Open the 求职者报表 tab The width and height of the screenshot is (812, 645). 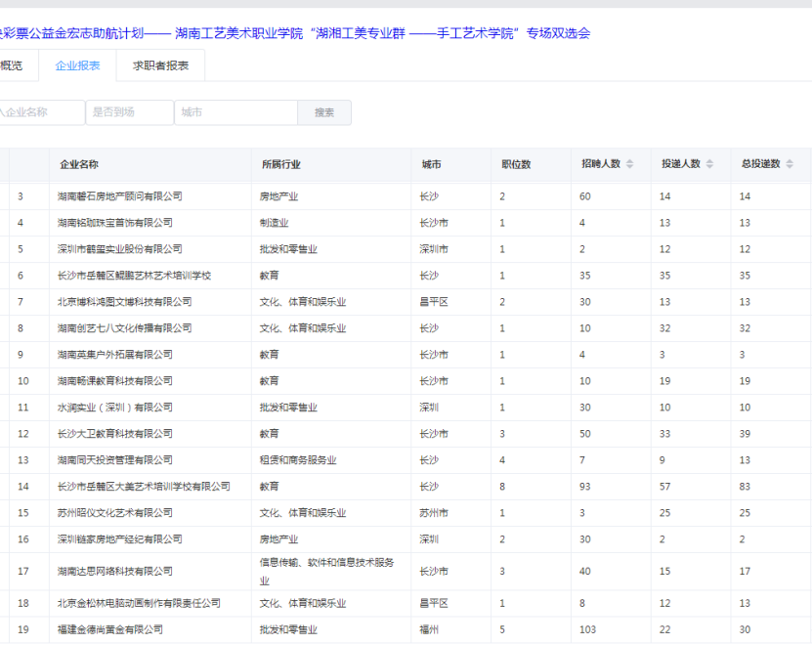click(x=161, y=65)
